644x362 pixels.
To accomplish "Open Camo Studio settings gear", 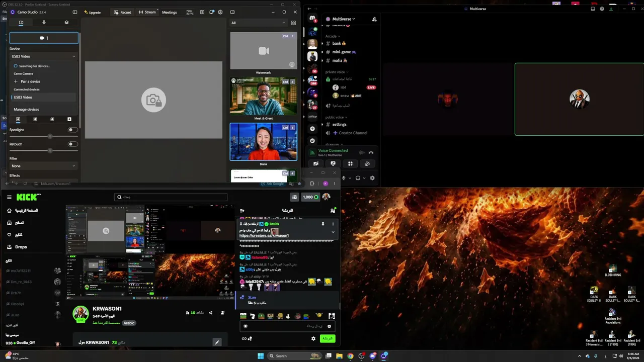I will click(220, 12).
